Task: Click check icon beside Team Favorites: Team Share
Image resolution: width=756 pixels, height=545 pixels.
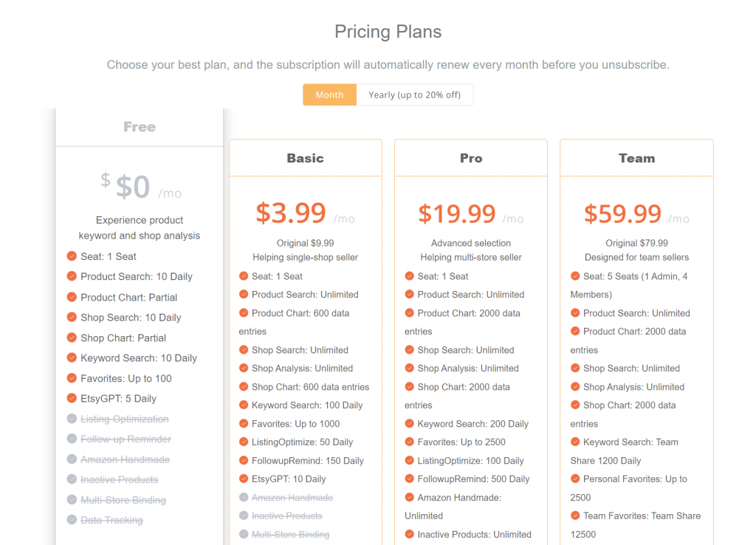Action: (575, 515)
